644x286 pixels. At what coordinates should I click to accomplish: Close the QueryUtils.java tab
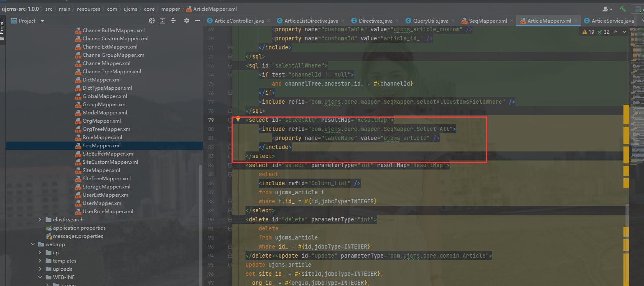(453, 21)
